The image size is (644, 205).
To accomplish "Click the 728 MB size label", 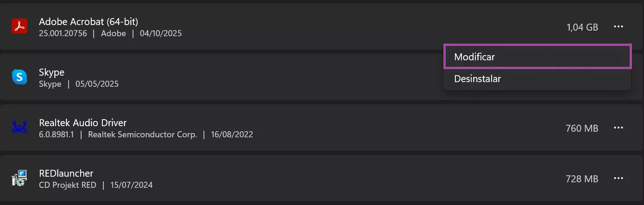I will pyautogui.click(x=582, y=179).
